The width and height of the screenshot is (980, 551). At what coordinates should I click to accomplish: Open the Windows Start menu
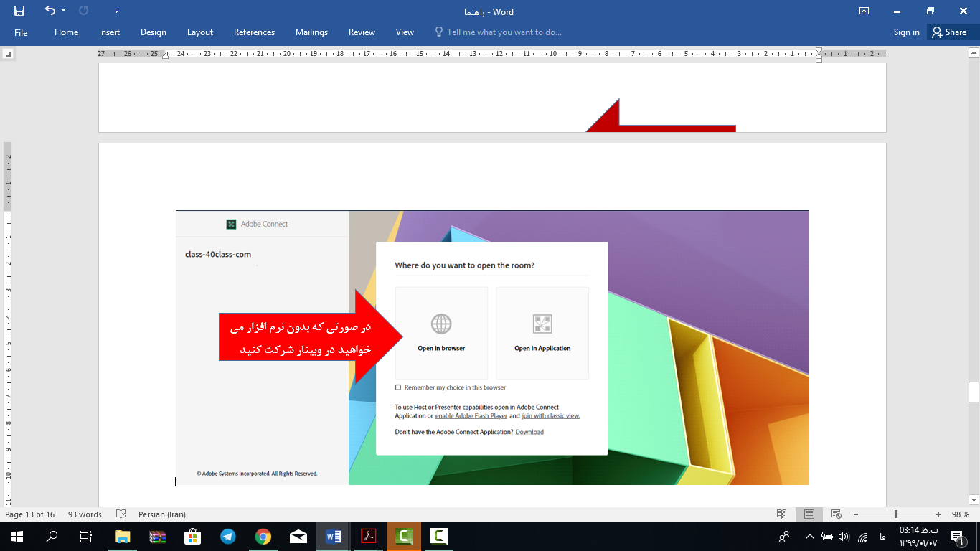click(17, 537)
